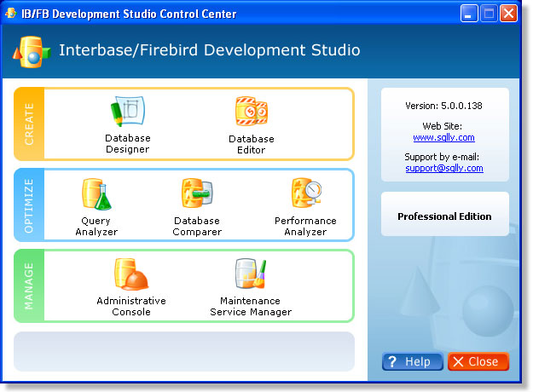Screen dimensions: 533x392
Task: Open the Help button
Action: [x=412, y=361]
